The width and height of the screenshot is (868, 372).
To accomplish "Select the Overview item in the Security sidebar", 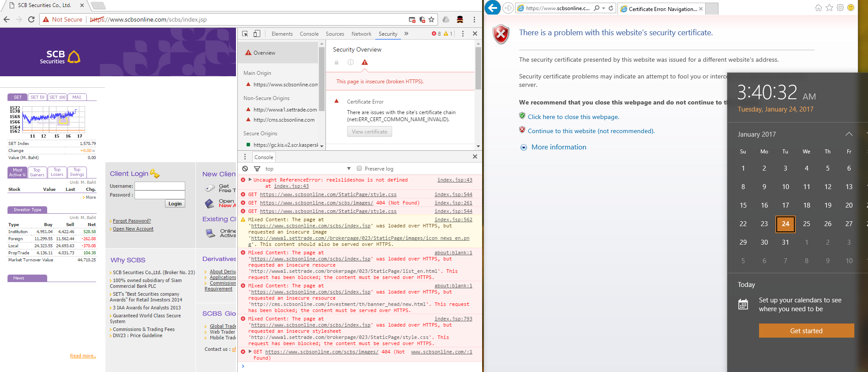I will click(x=278, y=53).
